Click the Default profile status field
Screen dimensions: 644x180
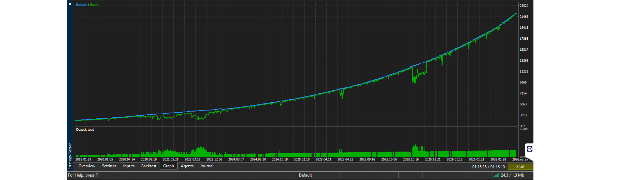click(305, 175)
